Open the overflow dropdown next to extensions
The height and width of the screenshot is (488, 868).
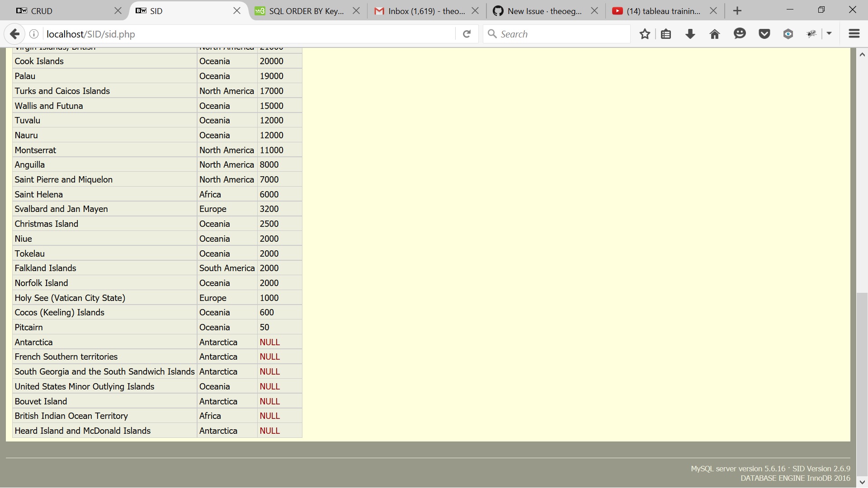click(x=830, y=34)
